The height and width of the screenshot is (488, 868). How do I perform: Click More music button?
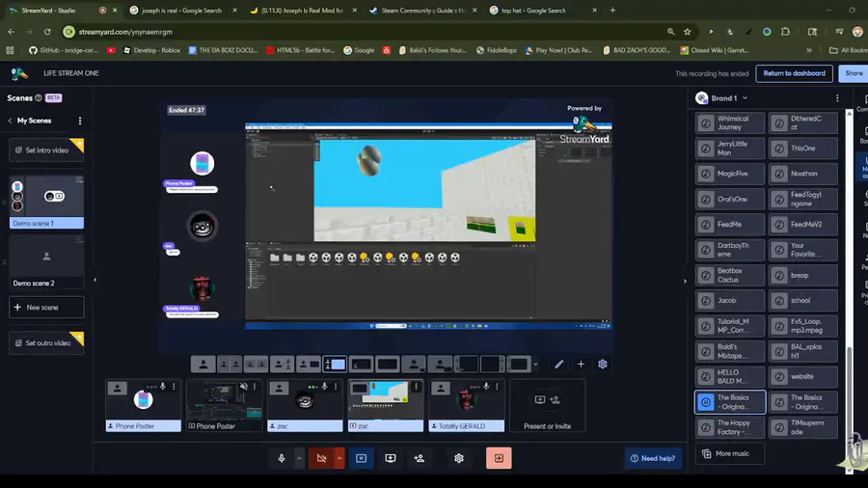click(730, 453)
